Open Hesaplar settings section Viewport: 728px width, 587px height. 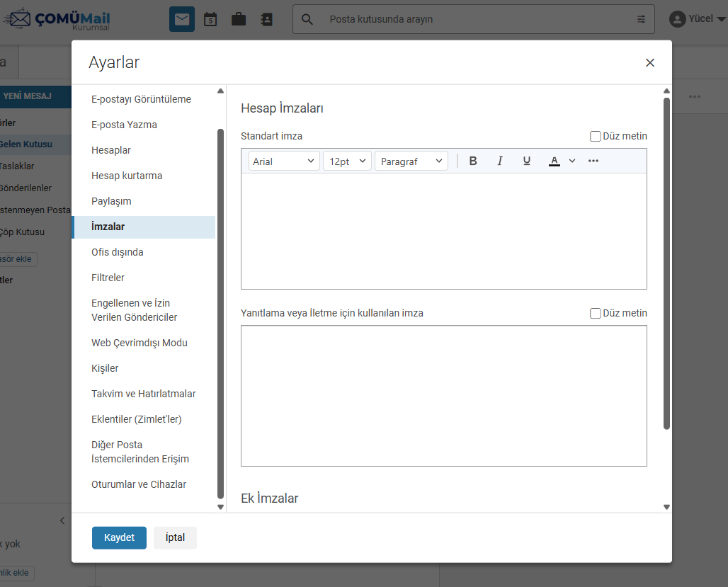(x=111, y=150)
